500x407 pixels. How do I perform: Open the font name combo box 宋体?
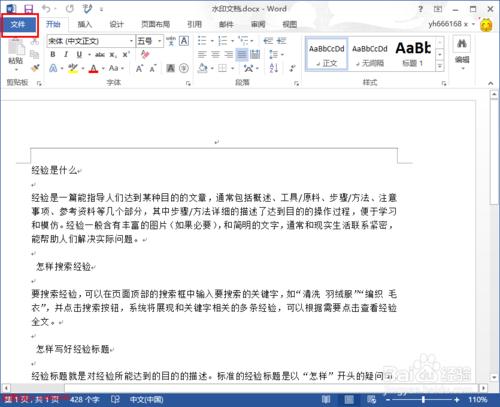91,41
